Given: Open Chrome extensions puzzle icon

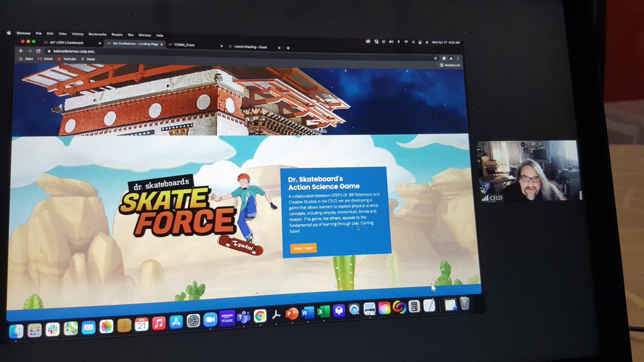Looking at the screenshot, I should point(444,58).
